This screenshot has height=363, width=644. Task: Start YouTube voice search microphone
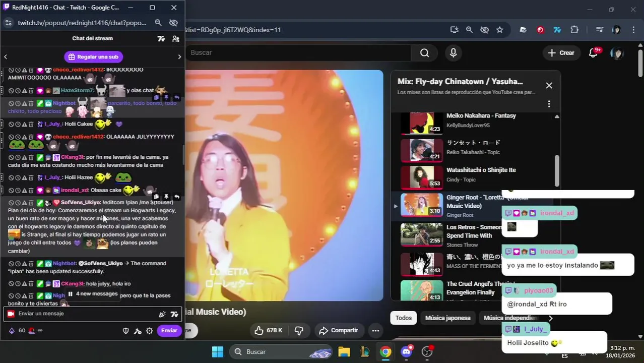pyautogui.click(x=454, y=53)
